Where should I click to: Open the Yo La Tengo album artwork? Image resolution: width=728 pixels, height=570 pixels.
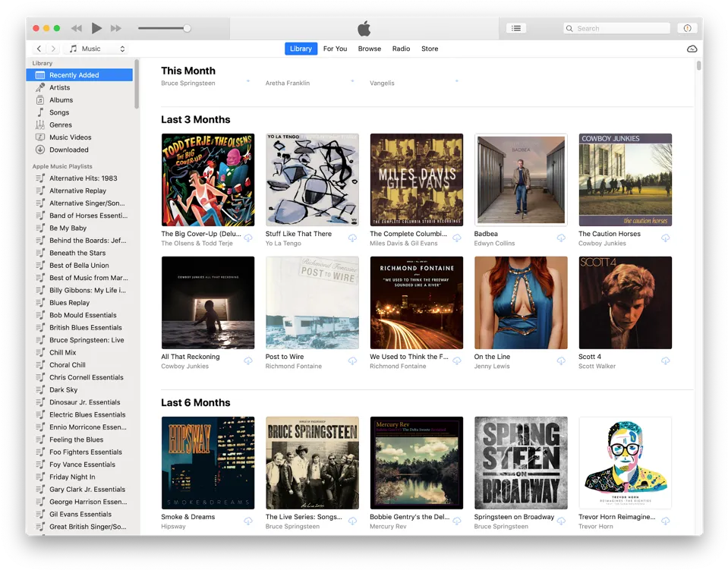(313, 180)
